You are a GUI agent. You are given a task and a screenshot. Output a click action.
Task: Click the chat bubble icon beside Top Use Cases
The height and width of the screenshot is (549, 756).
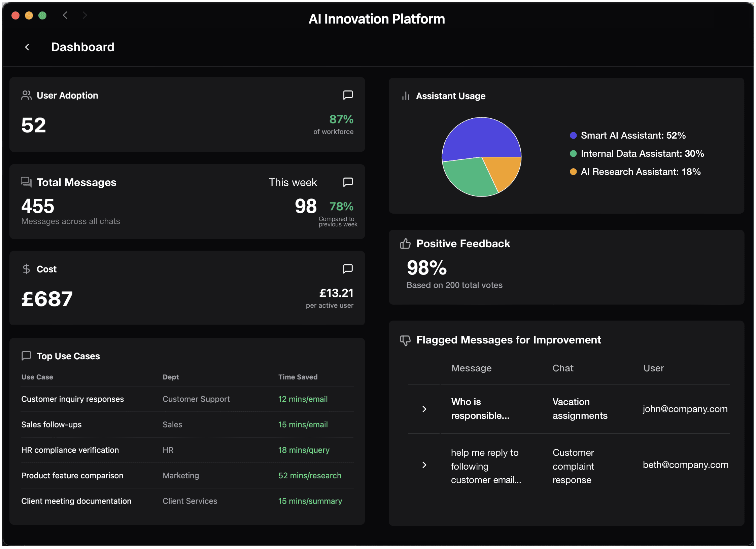pyautogui.click(x=26, y=356)
